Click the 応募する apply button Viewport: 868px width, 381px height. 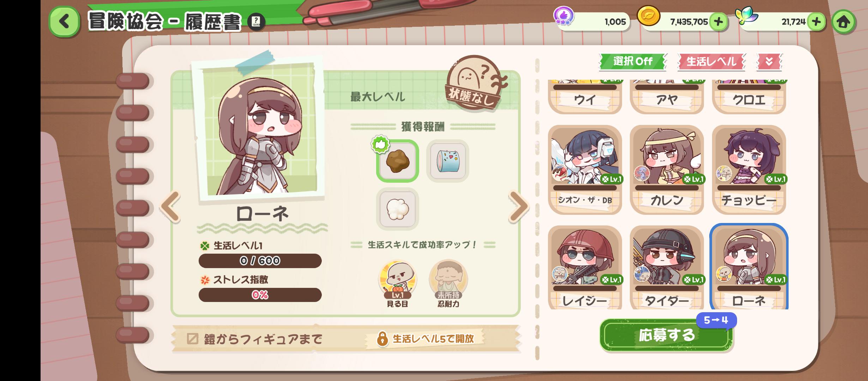click(x=666, y=335)
